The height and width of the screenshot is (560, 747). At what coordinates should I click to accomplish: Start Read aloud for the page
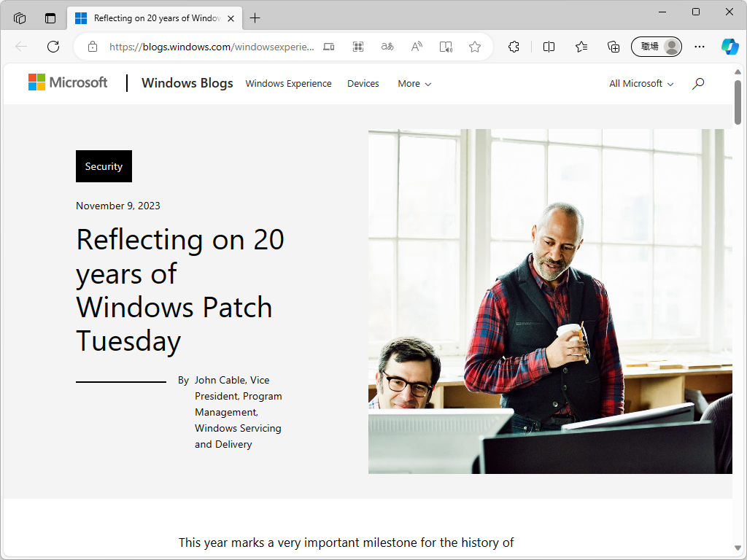click(x=416, y=46)
